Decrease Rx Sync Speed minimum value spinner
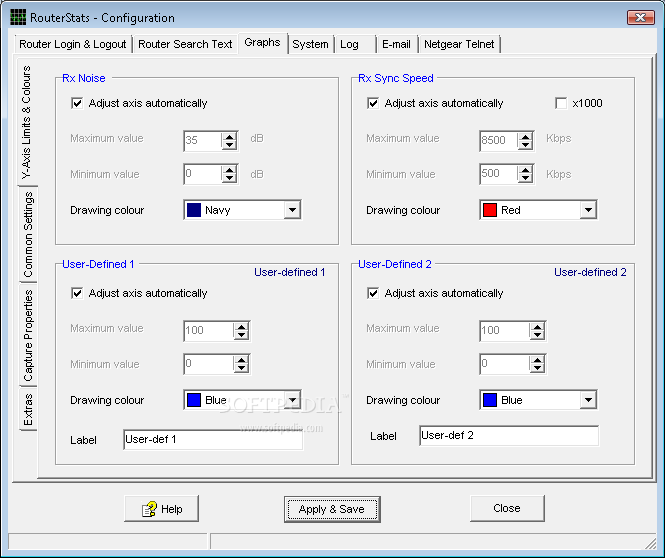The image size is (665, 558). (x=525, y=178)
